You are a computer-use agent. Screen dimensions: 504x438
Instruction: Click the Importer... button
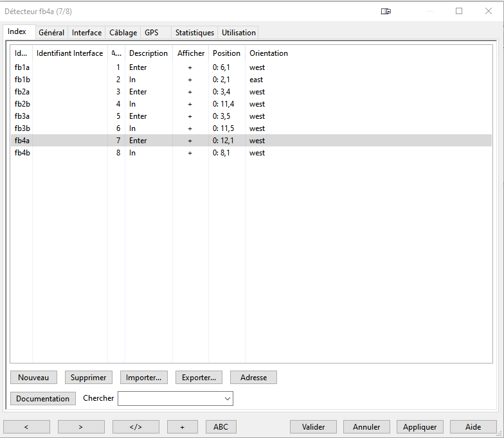pos(144,378)
